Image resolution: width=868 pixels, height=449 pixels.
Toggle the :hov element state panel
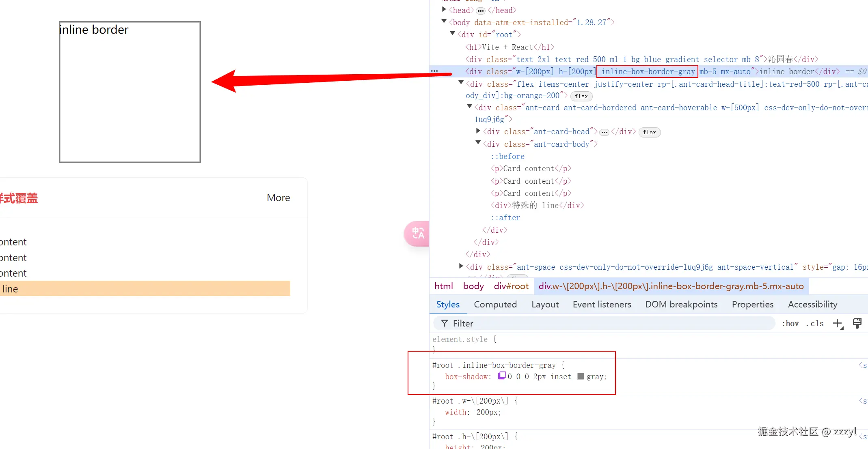point(790,323)
